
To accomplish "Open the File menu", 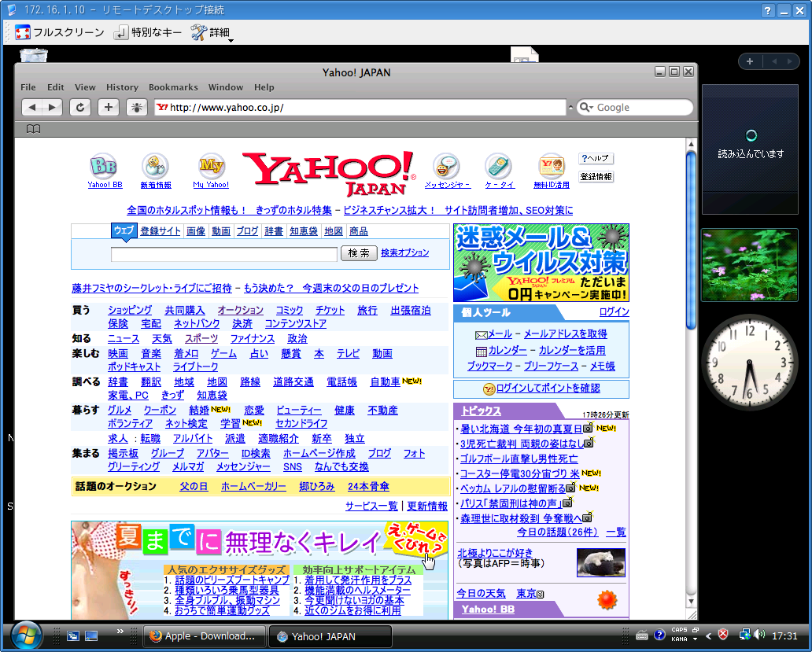I will point(28,87).
